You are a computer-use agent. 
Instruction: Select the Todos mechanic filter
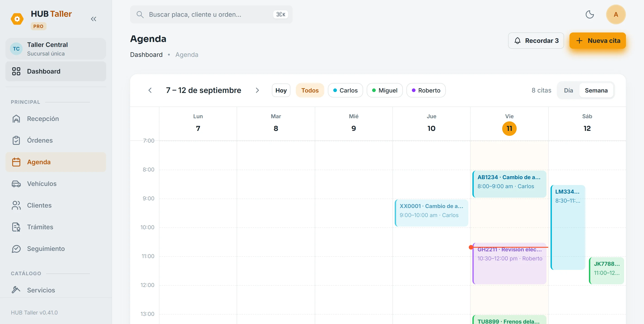click(x=310, y=90)
